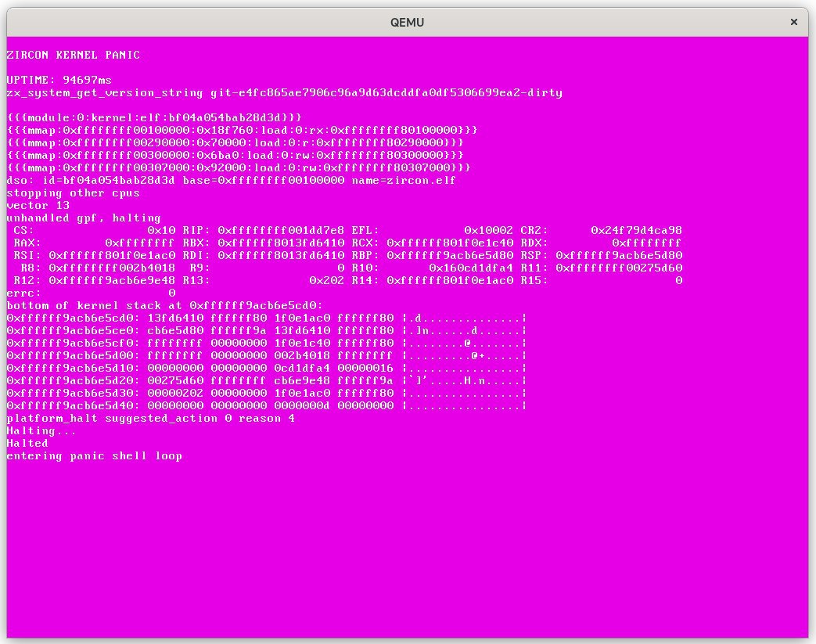816x644 pixels.
Task: Click stack dump row 0xffffff9acb6e5d10
Action: 267,368
